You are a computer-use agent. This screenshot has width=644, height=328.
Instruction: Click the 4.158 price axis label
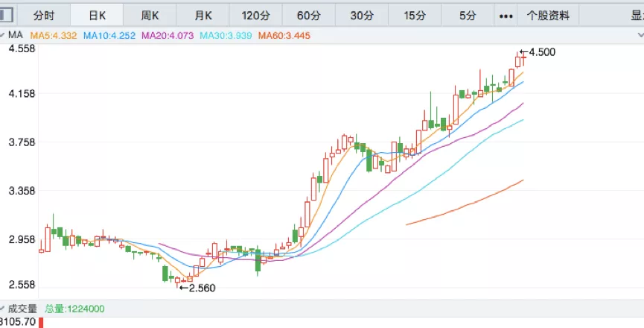click(x=22, y=94)
